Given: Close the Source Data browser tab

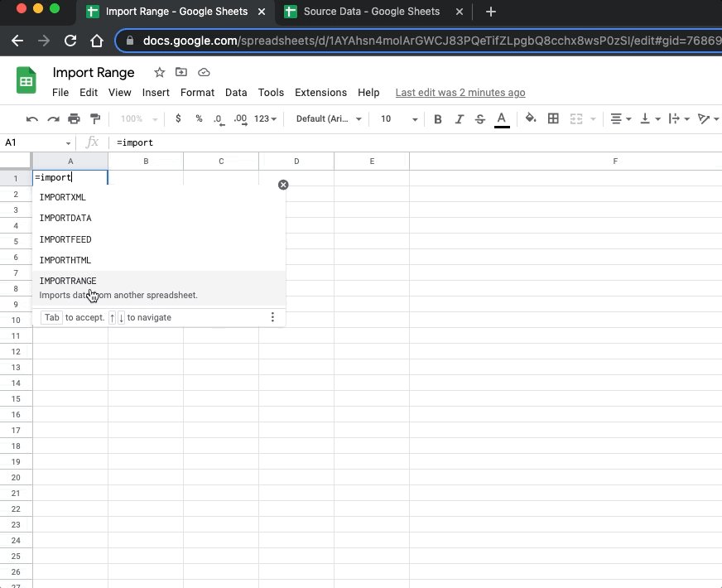Looking at the screenshot, I should (459, 12).
